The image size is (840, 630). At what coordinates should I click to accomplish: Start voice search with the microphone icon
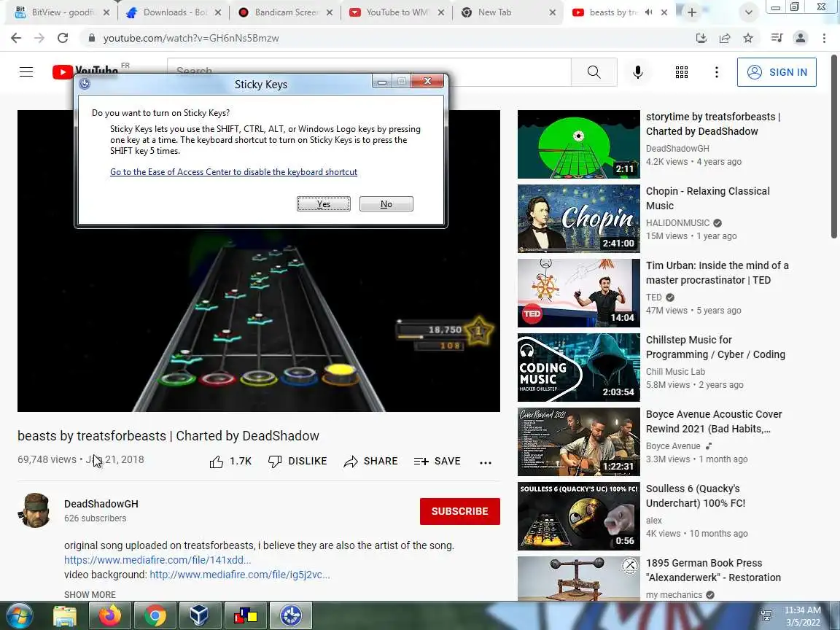click(637, 71)
